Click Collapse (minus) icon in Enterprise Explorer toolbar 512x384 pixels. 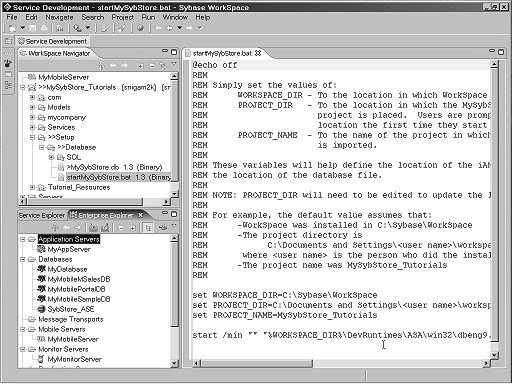pyautogui.click(x=121, y=228)
